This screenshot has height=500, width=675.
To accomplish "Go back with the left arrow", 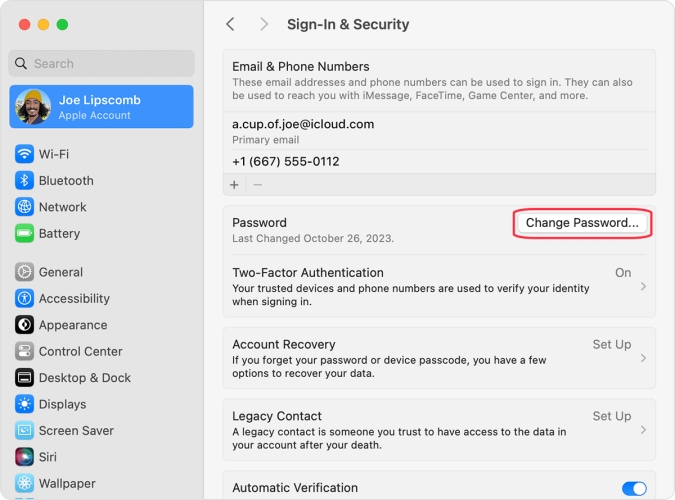I will (231, 24).
